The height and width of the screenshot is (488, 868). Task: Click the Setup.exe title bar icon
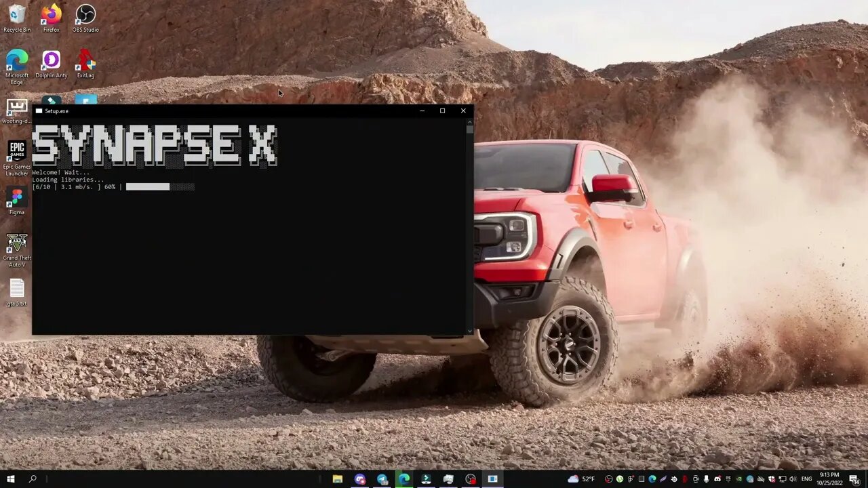pos(39,111)
